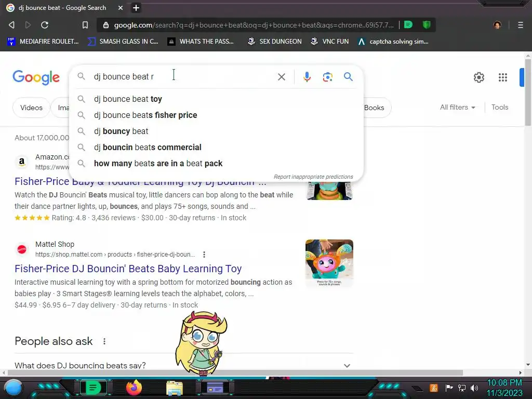532x399 pixels.
Task: Open File Explorer from the taskbar
Action: click(175, 388)
